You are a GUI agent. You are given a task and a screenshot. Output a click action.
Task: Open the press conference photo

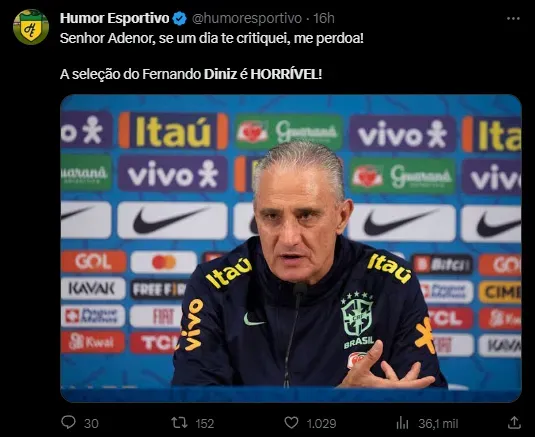pos(291,248)
